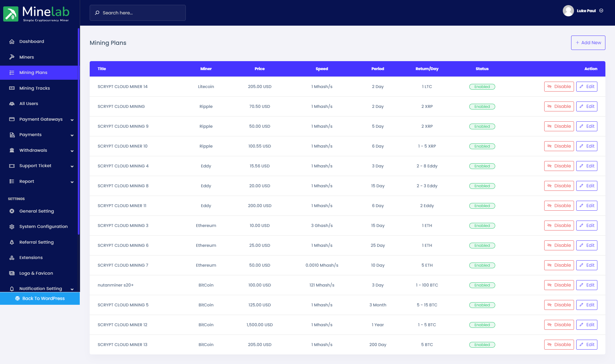Expand the Payment Gateways dropdown
This screenshot has height=364, width=615.
pyautogui.click(x=41, y=119)
